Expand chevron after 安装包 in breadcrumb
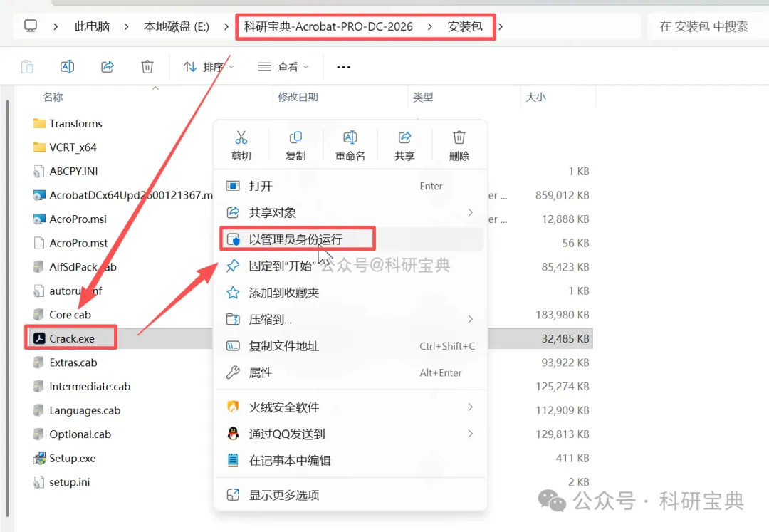 pos(501,26)
